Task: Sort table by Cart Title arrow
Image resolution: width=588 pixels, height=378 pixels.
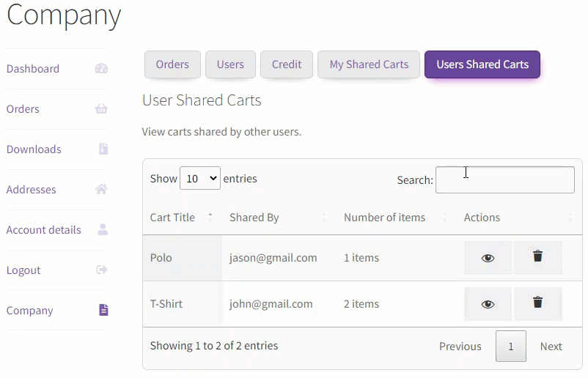Action: pyautogui.click(x=210, y=218)
